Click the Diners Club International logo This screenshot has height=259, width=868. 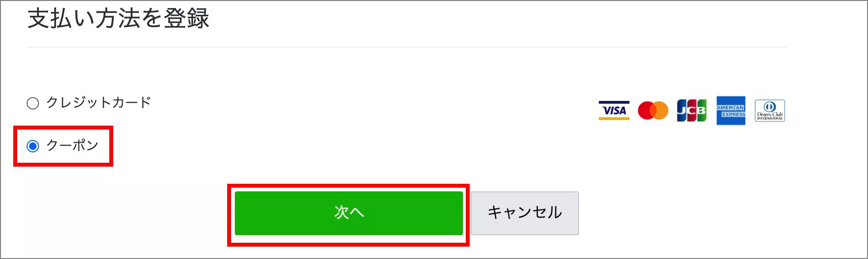pyautogui.click(x=770, y=111)
